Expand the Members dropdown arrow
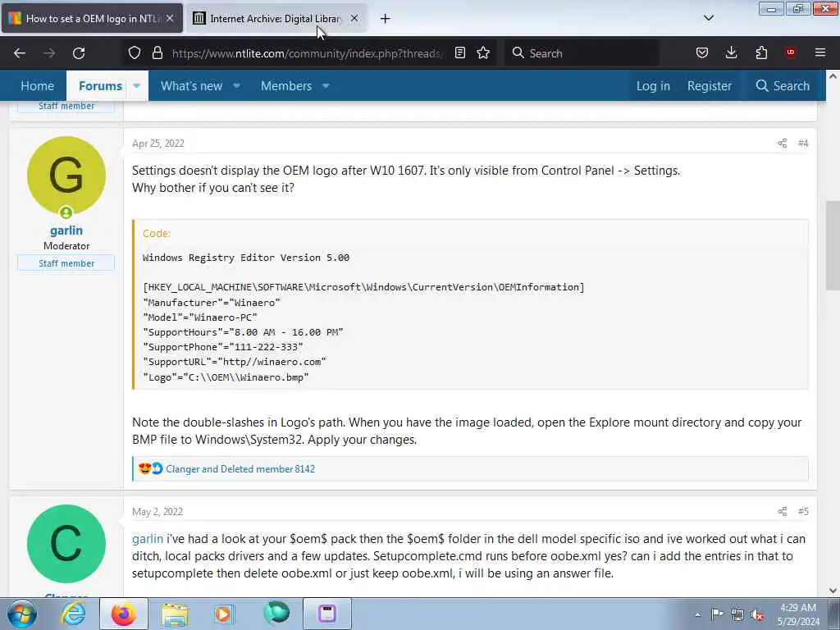Image resolution: width=840 pixels, height=630 pixels. tap(326, 85)
